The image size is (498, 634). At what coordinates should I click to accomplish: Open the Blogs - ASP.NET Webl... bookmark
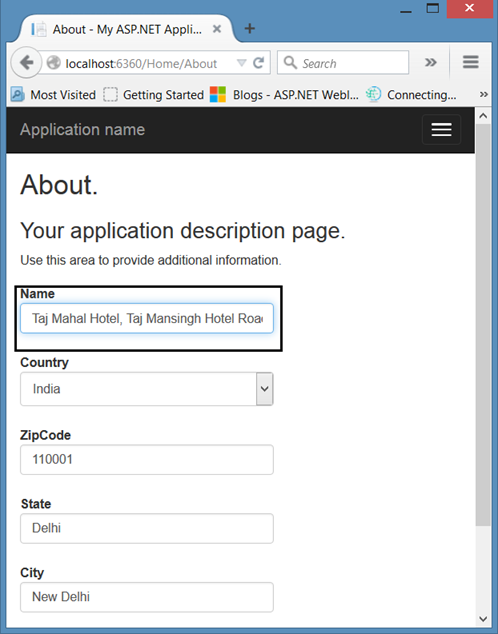[284, 95]
